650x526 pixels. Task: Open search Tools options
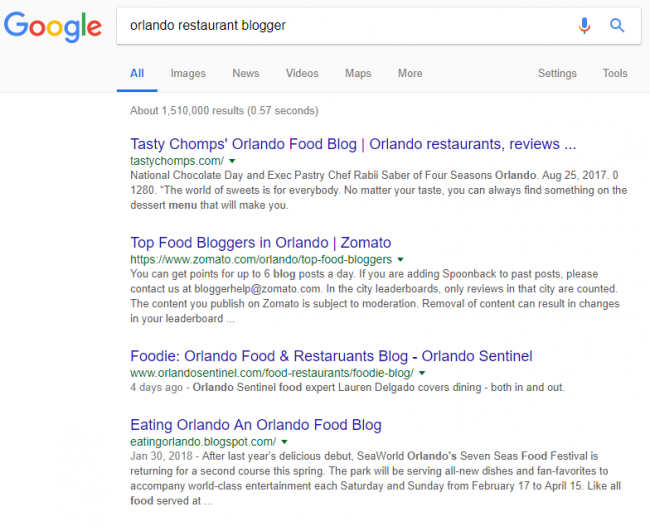615,73
